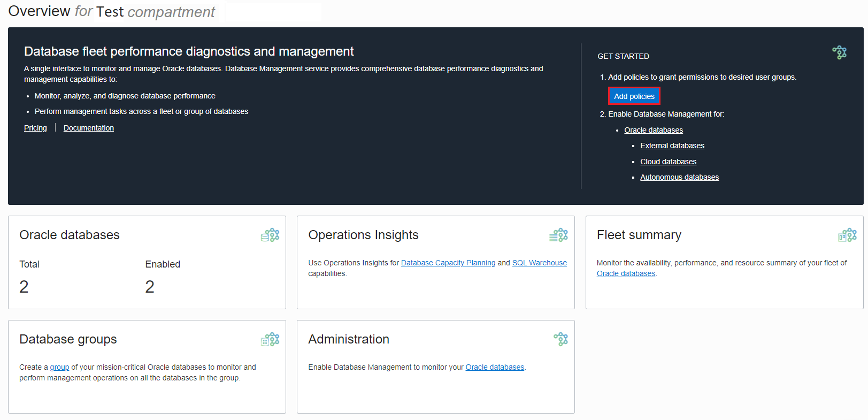Viewport: 868px width, 420px height.
Task: Click Oracle databases link in Administration tile
Action: tap(495, 367)
